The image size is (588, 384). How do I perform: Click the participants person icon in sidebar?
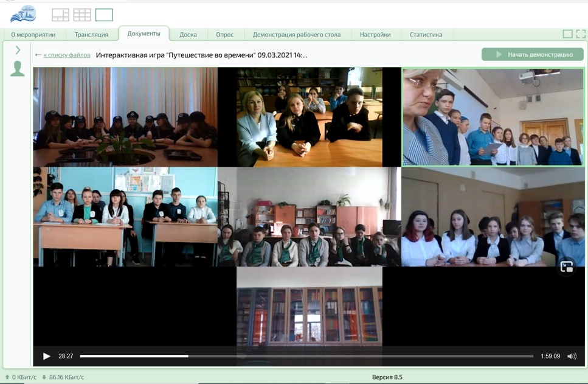[18, 69]
